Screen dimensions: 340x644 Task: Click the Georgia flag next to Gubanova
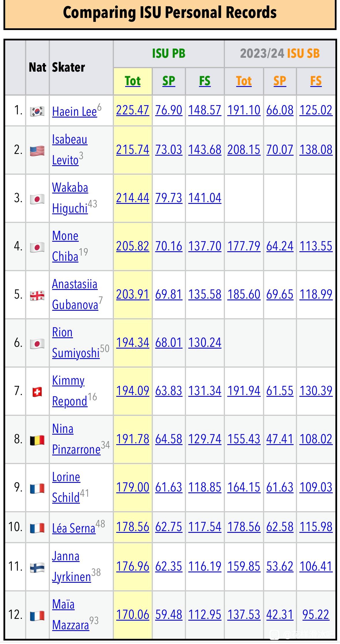coord(37,295)
